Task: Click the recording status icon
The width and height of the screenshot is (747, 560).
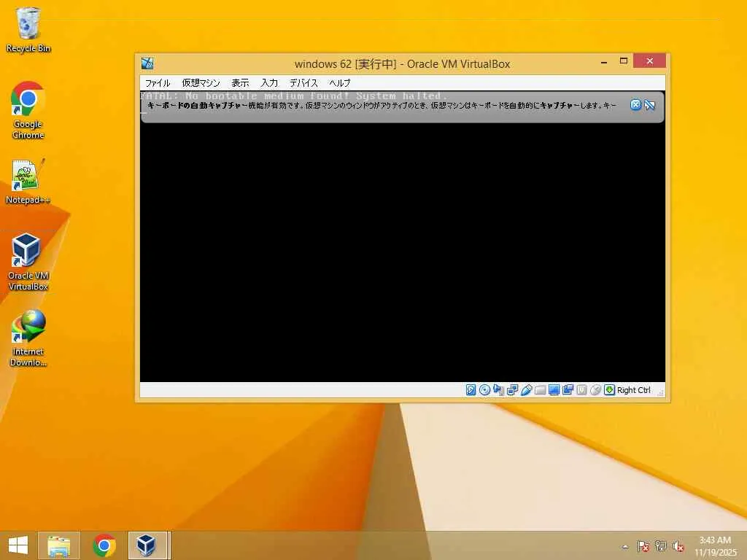Action: [x=568, y=390]
